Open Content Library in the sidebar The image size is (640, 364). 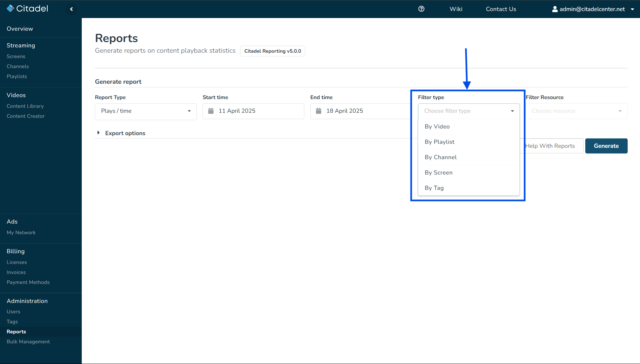[25, 106]
